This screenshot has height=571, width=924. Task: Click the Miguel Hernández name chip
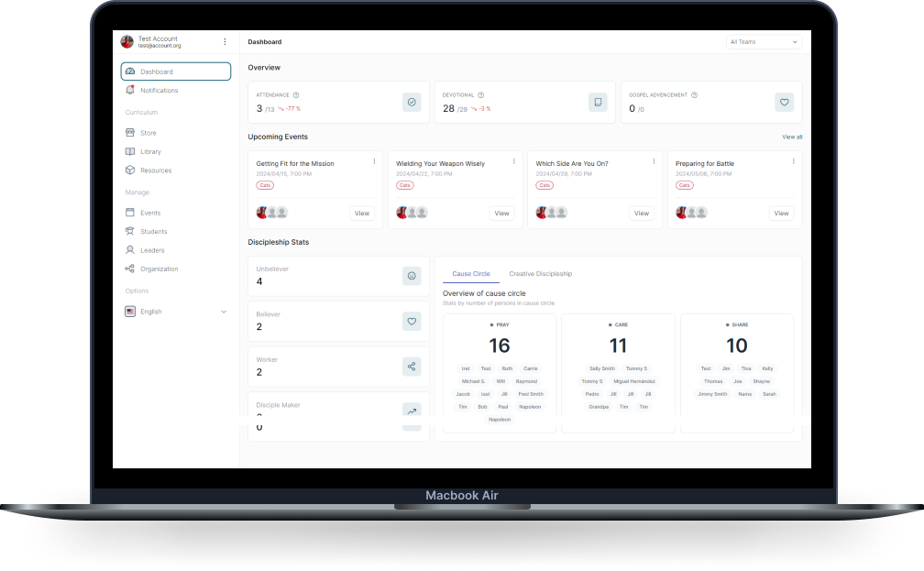634,381
